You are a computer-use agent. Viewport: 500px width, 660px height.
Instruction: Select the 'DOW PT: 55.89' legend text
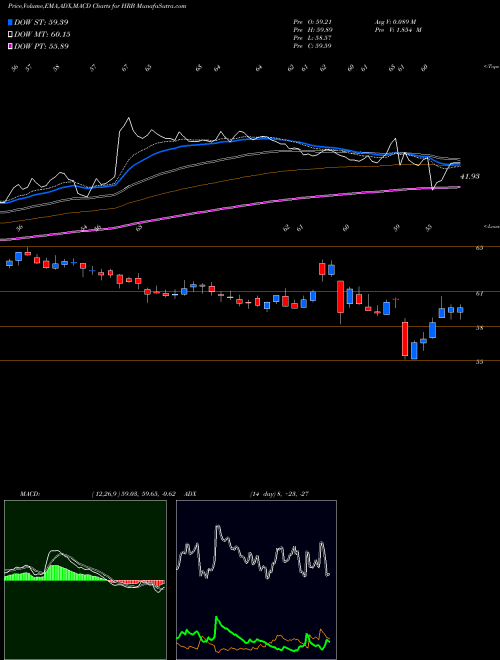point(41,46)
